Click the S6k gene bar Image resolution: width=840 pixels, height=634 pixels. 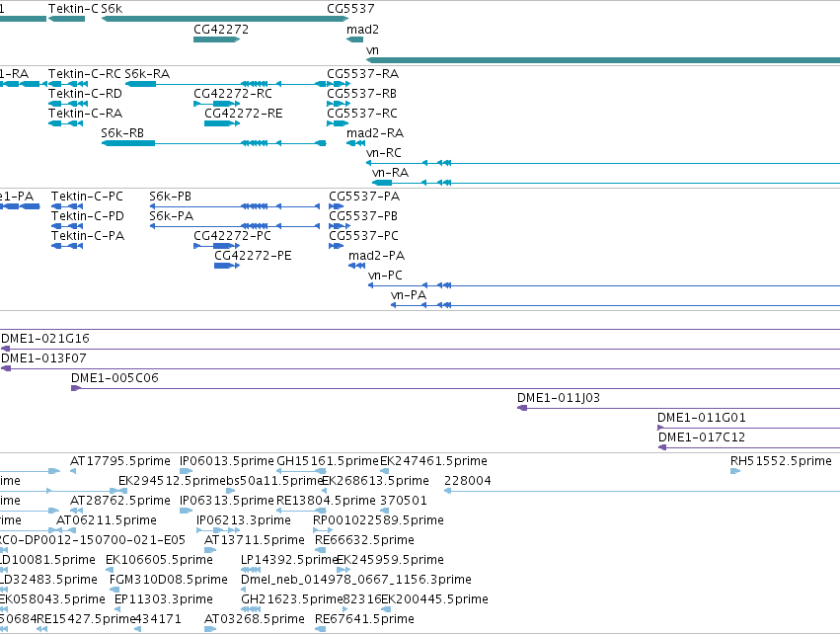pos(224,19)
